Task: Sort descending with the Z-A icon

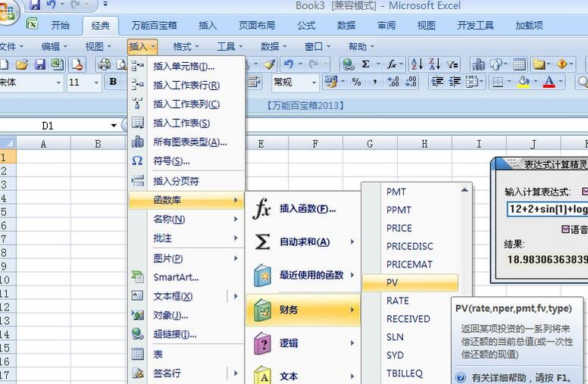Action: 434,64
